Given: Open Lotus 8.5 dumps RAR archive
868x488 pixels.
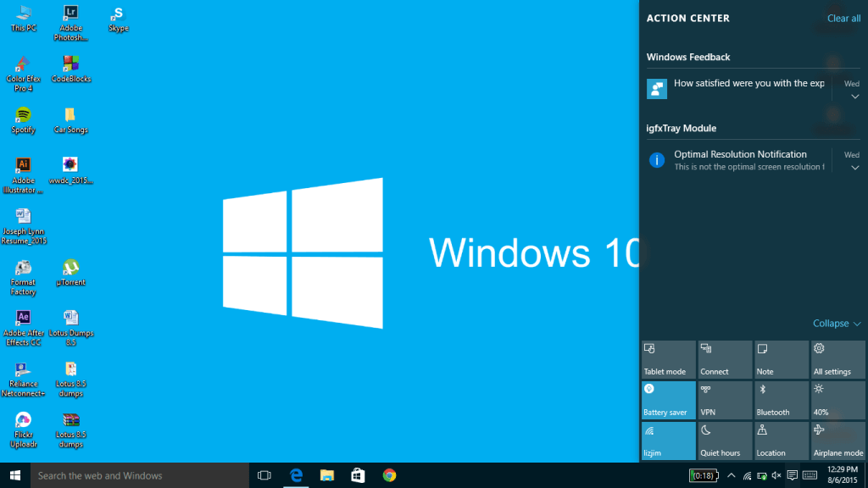Looking at the screenshot, I should tap(71, 430).
